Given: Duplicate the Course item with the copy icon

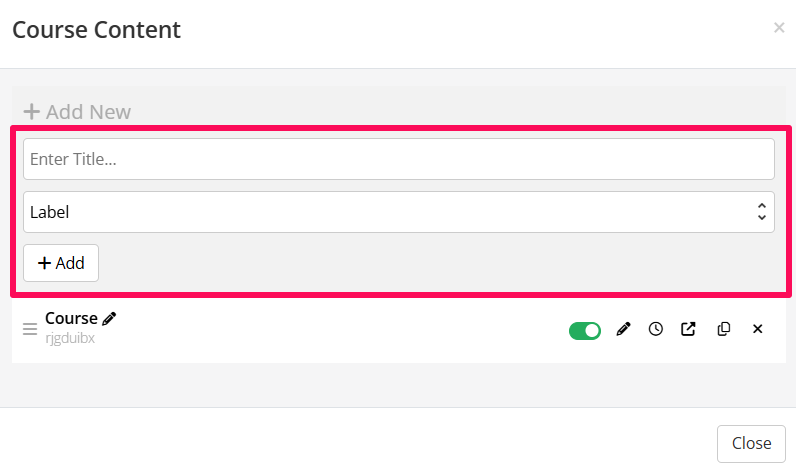Looking at the screenshot, I should point(724,329).
